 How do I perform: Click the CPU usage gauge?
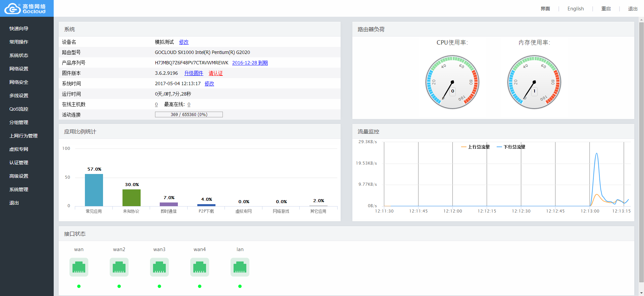point(452,82)
